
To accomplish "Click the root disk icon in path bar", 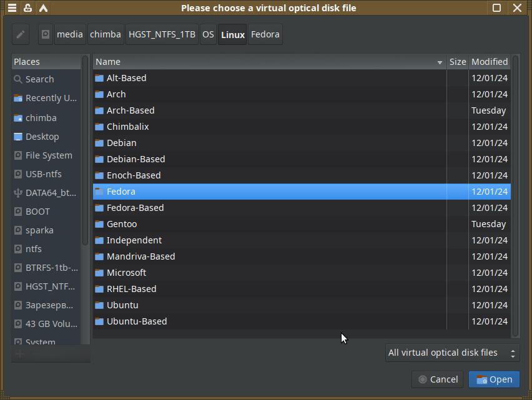I will pyautogui.click(x=46, y=34).
